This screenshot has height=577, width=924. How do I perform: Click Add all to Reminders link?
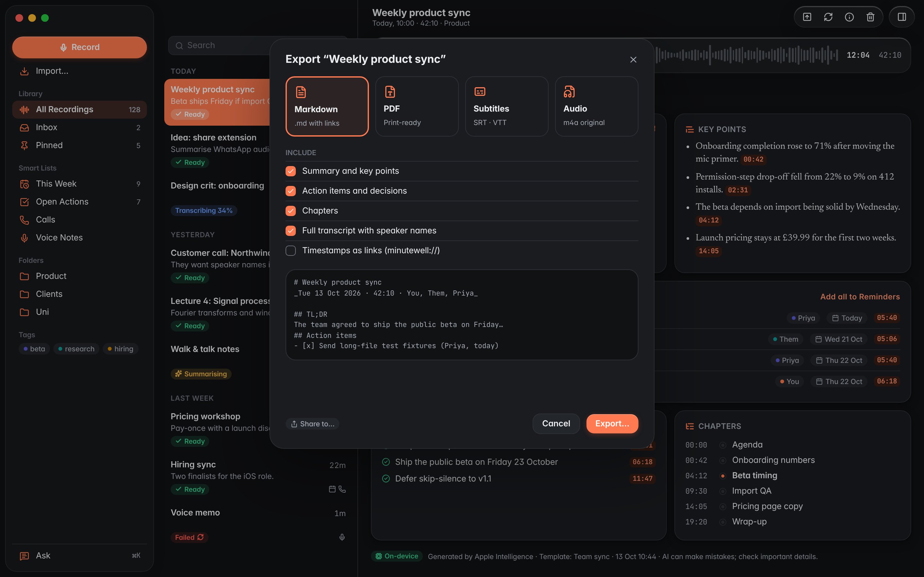tap(860, 297)
